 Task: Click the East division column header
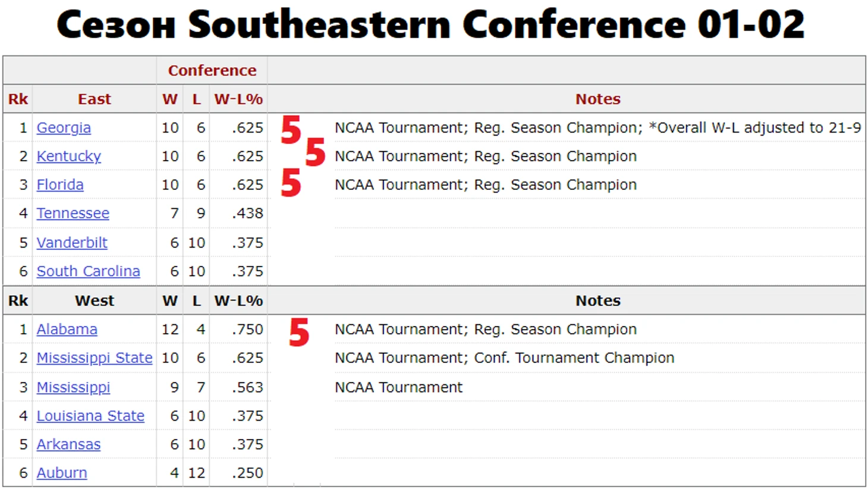(x=94, y=99)
